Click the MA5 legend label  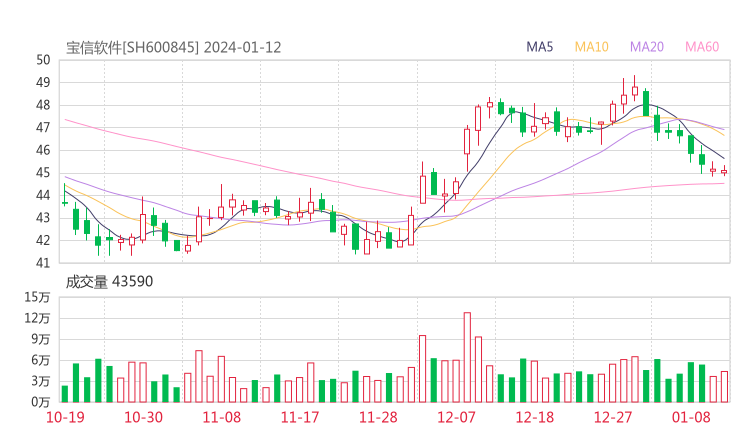click(539, 47)
